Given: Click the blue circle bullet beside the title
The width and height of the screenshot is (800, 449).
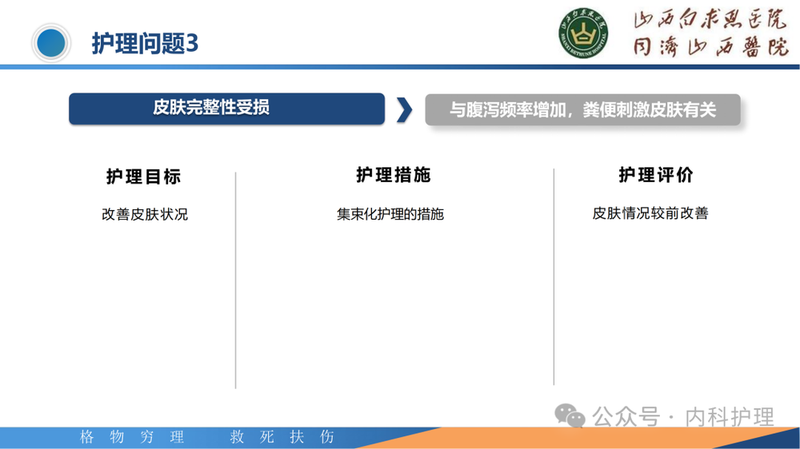Looking at the screenshot, I should [51, 43].
